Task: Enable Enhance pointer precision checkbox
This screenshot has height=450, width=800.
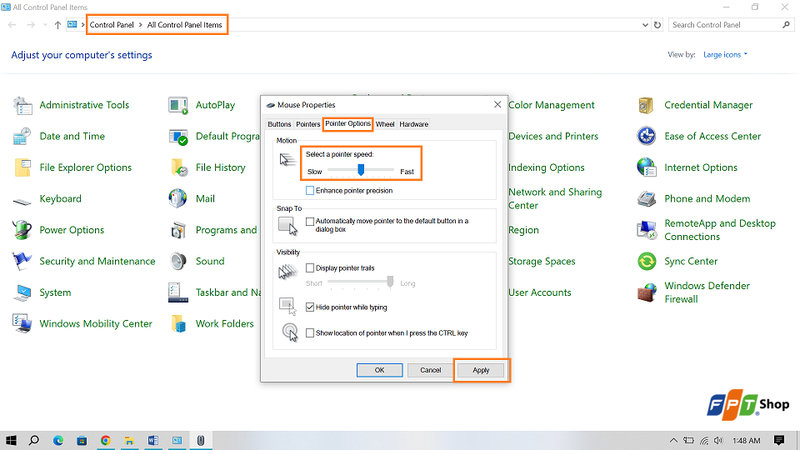Action: click(310, 191)
